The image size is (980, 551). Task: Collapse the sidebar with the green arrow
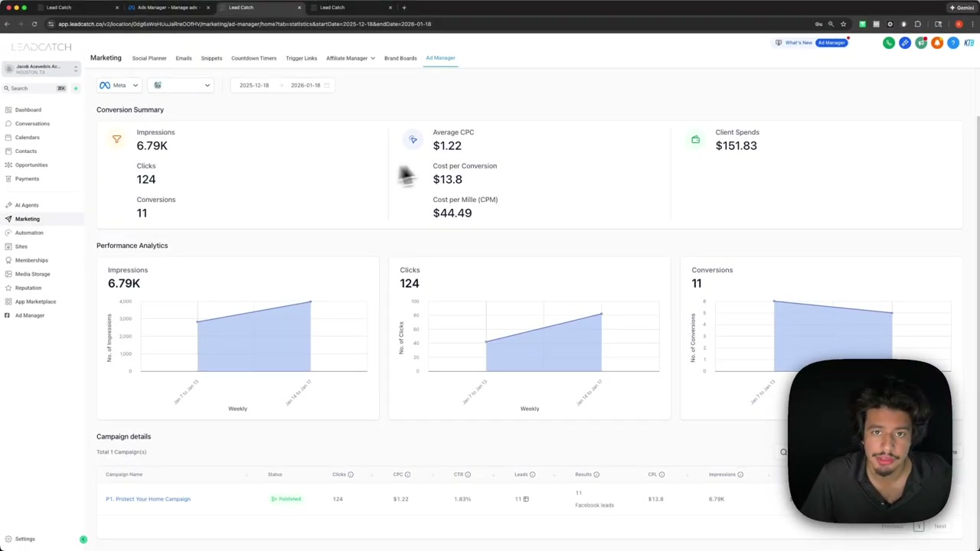coord(83,540)
